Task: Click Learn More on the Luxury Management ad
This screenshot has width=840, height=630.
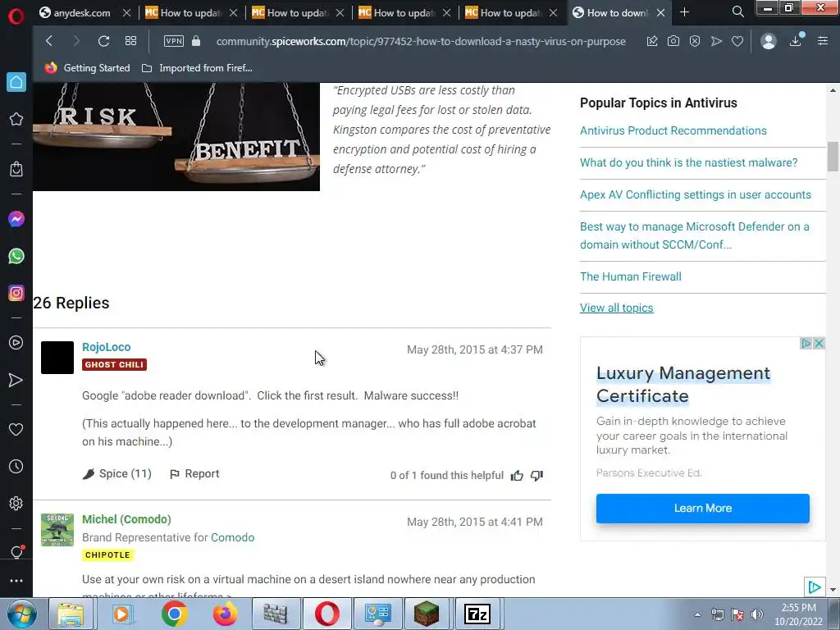Action: click(x=702, y=509)
